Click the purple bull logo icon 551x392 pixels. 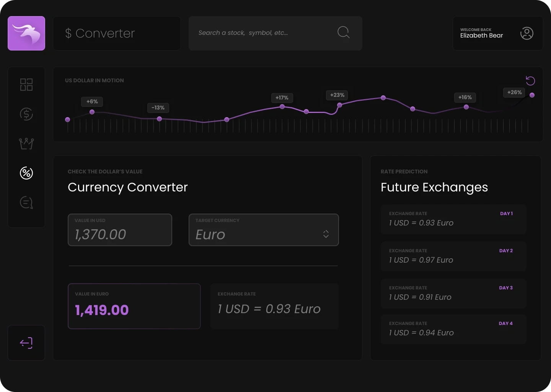tap(26, 33)
